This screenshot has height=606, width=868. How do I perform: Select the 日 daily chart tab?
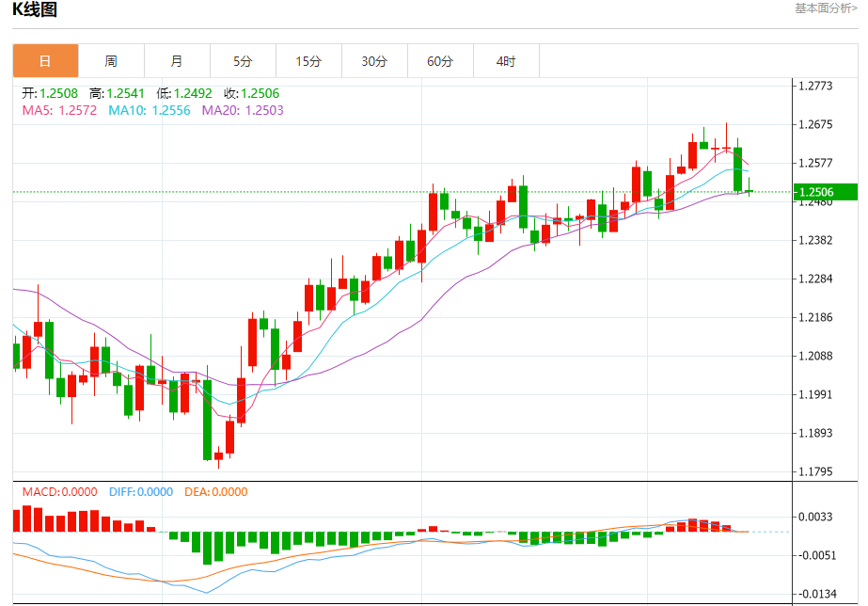point(45,61)
